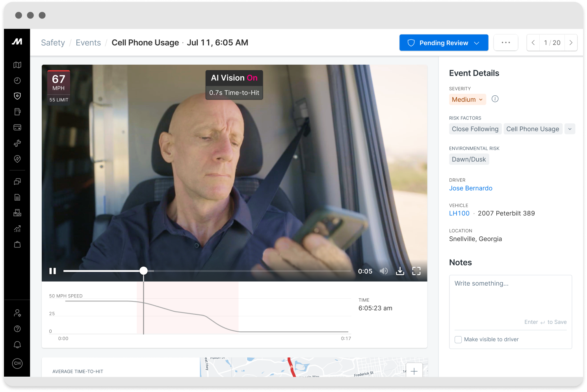Select the Safety shield icon in sidebar
This screenshot has height=392, width=587.
coord(17,96)
